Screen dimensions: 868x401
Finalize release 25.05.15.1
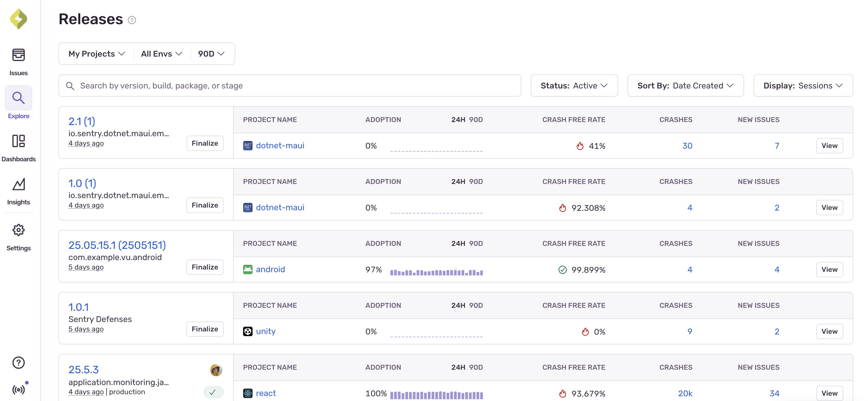(204, 267)
